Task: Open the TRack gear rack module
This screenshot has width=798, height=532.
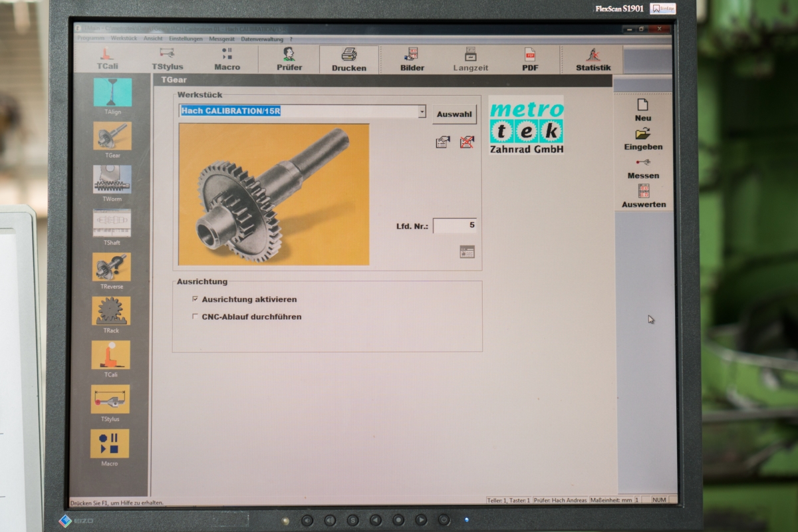Action: 111,311
